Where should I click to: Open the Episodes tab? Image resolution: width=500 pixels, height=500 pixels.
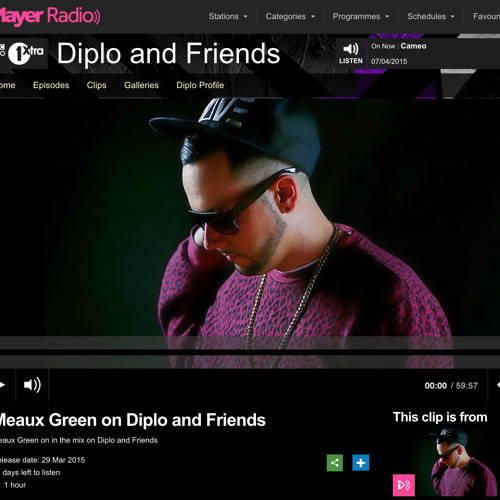tap(51, 85)
